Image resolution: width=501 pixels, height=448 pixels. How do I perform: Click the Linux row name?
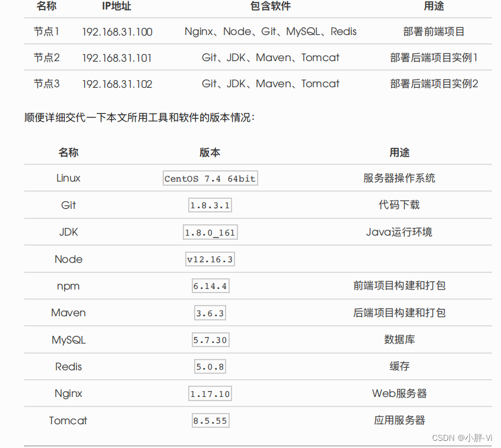(68, 178)
